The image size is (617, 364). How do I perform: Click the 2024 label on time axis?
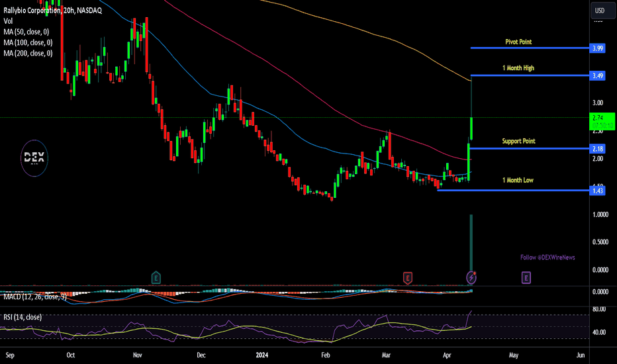[262, 355]
